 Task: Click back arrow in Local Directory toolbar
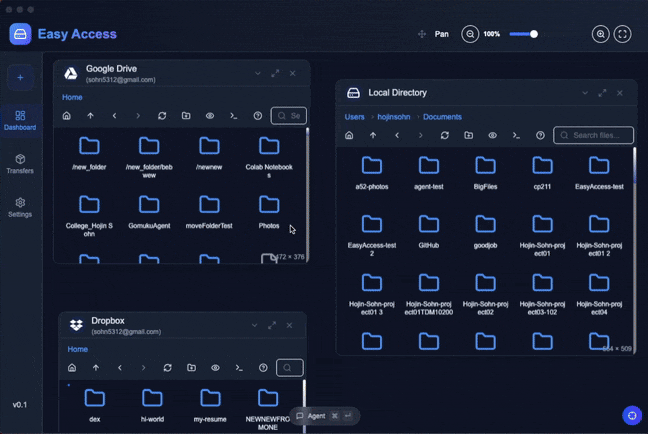[397, 135]
